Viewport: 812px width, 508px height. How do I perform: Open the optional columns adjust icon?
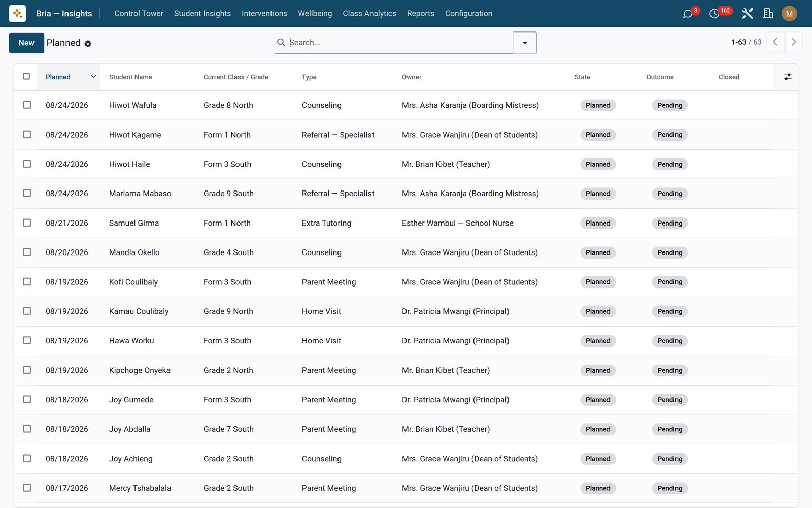tap(787, 77)
